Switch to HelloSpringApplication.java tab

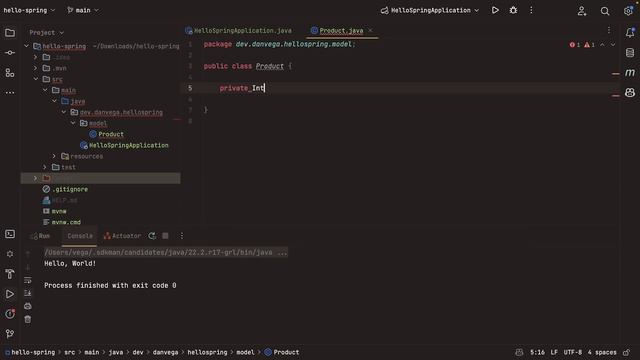point(238,31)
